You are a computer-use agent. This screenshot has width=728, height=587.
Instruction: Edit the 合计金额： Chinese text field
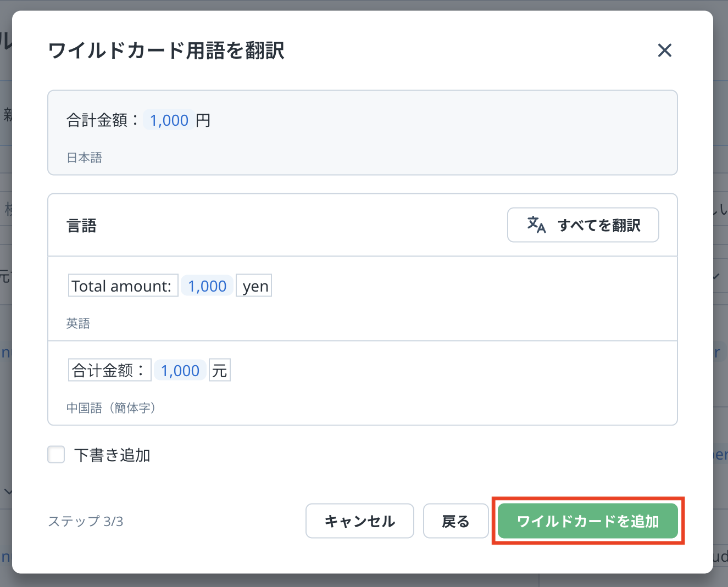pyautogui.click(x=109, y=370)
